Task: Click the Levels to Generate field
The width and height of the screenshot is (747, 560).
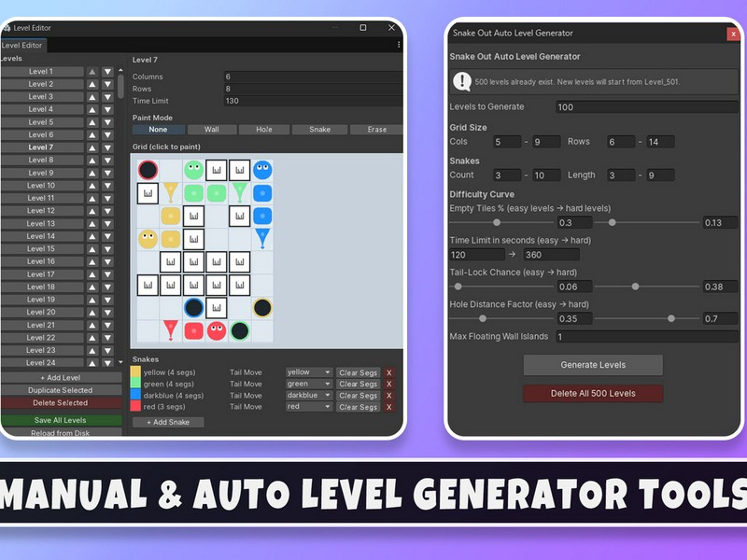Action: click(647, 107)
